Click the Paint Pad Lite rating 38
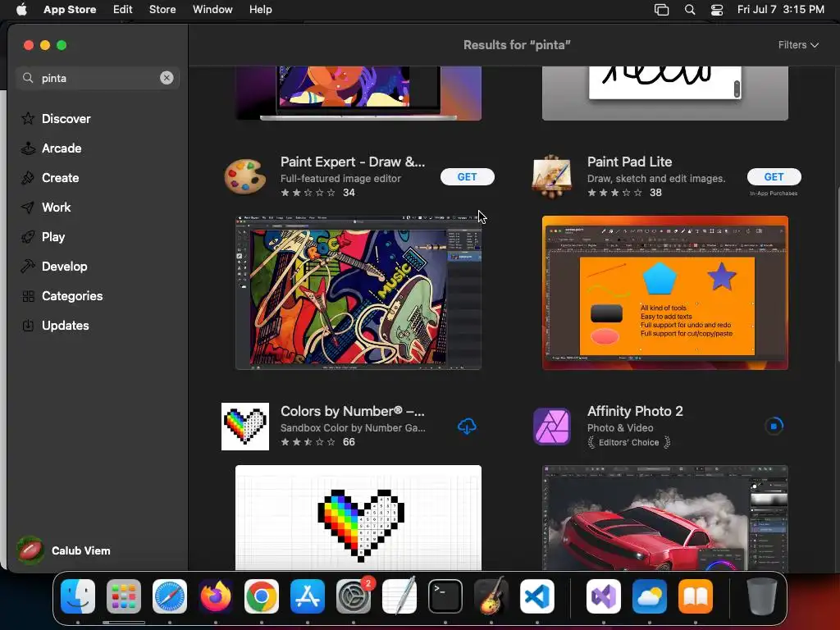This screenshot has height=630, width=840. click(x=655, y=192)
